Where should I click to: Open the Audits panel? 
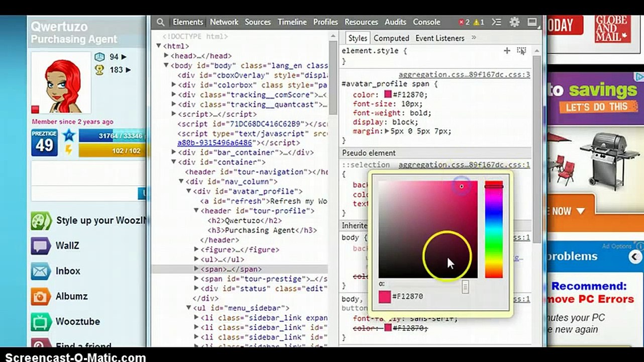(395, 22)
